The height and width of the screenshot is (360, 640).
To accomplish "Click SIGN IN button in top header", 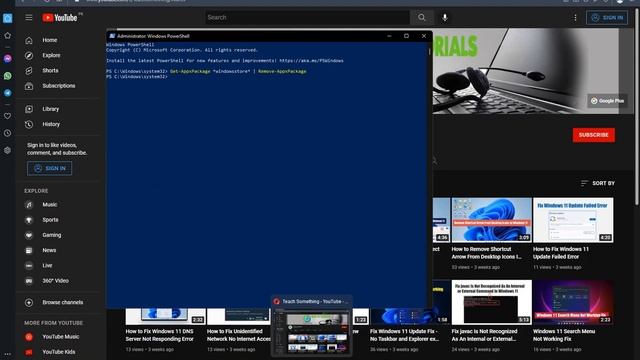I will tap(607, 18).
